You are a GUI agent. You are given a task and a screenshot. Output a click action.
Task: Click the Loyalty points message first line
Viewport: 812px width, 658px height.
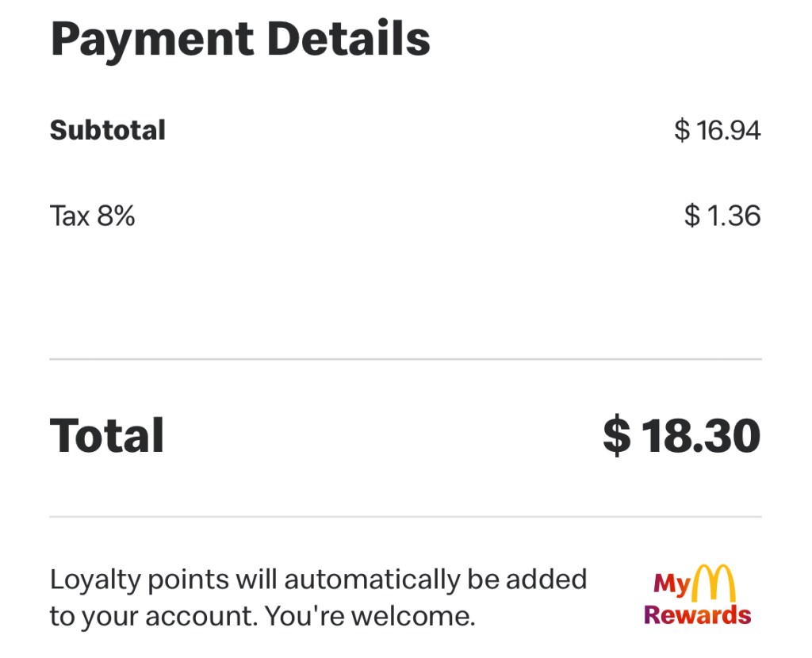[x=318, y=580]
